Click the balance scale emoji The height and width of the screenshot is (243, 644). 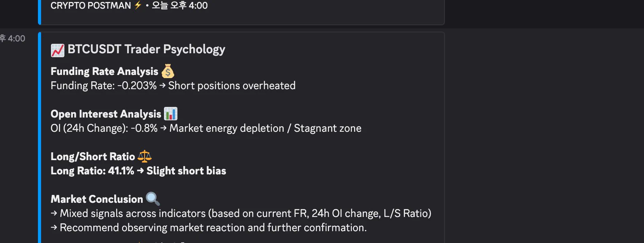(145, 156)
